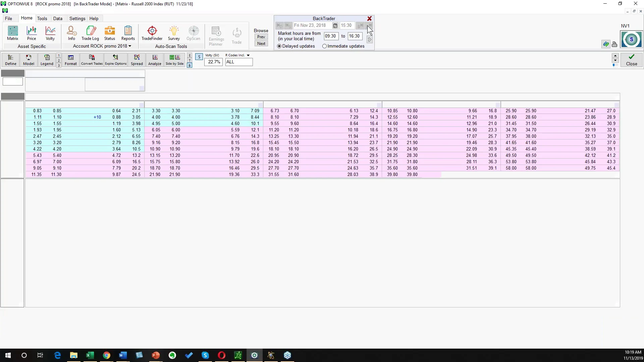The width and height of the screenshot is (644, 362).
Task: Open the Help tab
Action: click(94, 18)
